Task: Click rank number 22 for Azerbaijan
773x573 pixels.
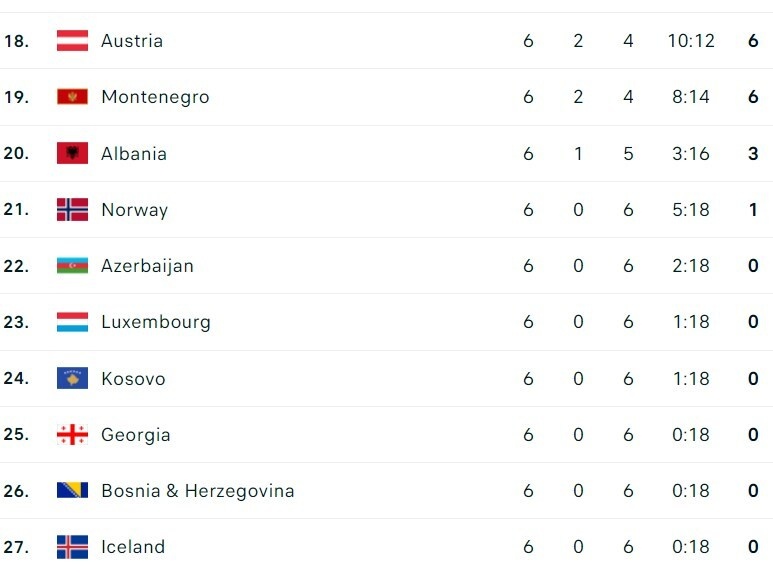Action: click(16, 266)
